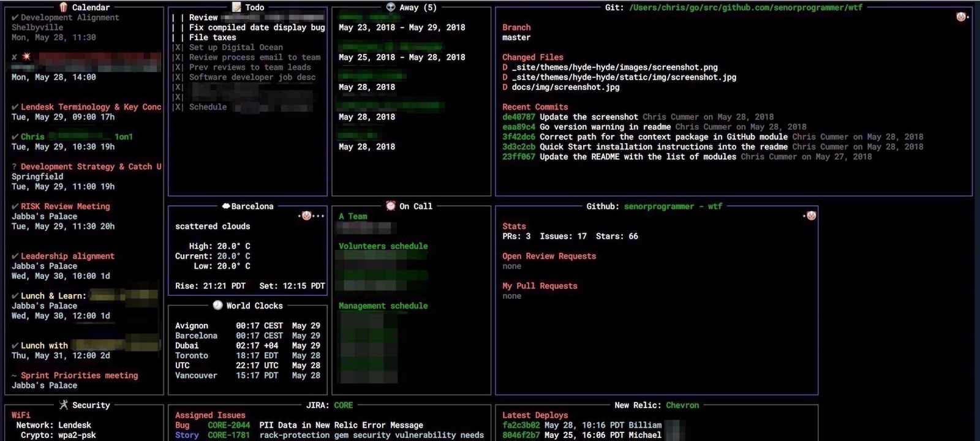Click the popcorn icon beside Calendar title
Screen dimensions: 980x441
63,7
